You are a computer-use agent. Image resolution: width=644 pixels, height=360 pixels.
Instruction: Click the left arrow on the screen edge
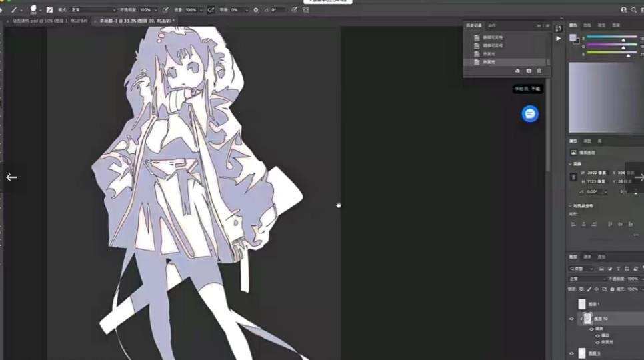(x=11, y=177)
